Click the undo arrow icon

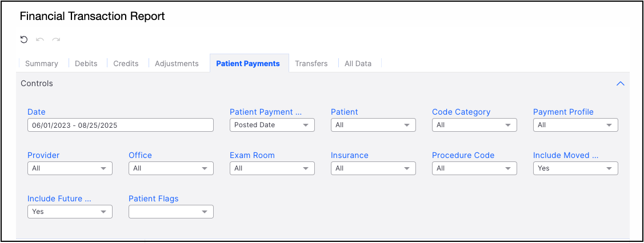click(x=40, y=39)
